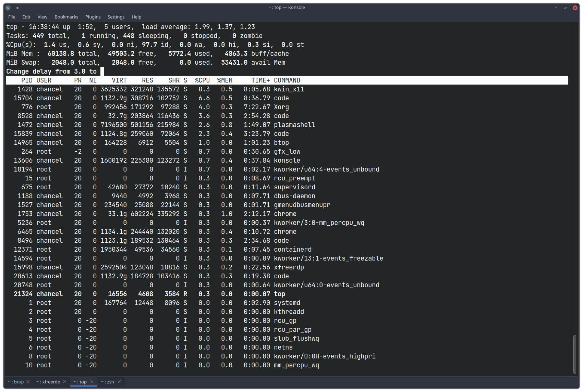Close the btop tab
583x392 pixels.
coord(28,382)
